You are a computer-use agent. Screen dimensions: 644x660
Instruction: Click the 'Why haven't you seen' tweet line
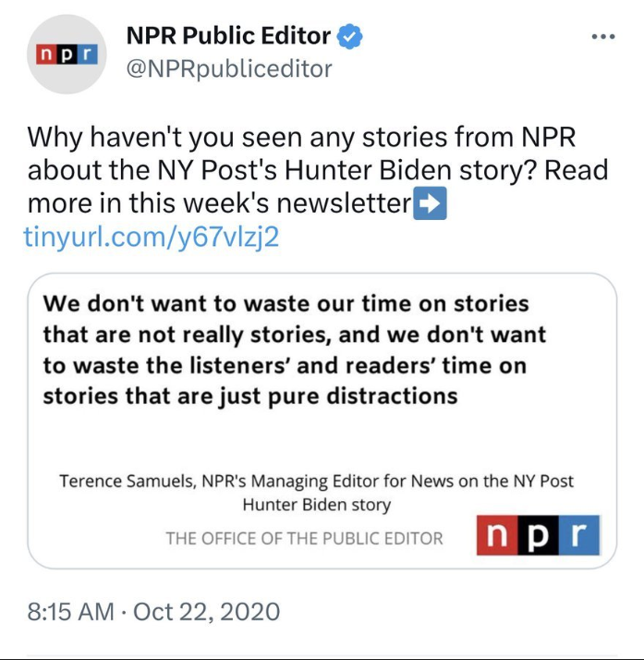pos(301,137)
